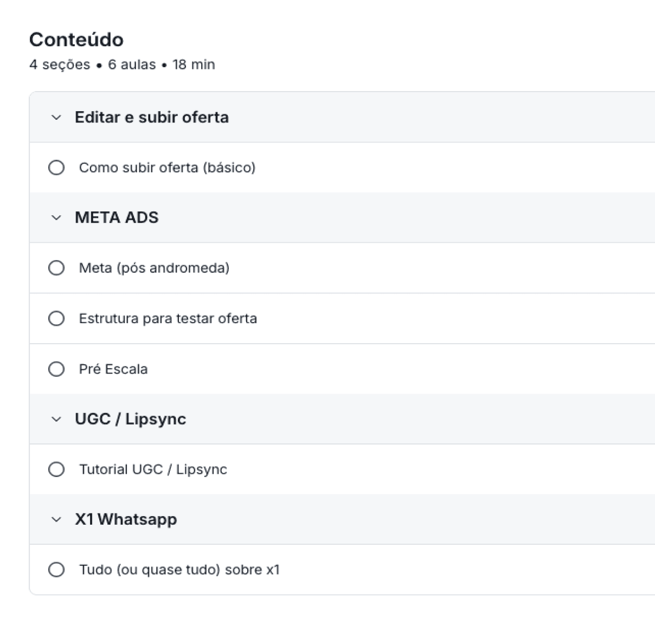This screenshot has height=644, width=655.
Task: Select the UGC / Lipsync section heading
Action: (130, 420)
